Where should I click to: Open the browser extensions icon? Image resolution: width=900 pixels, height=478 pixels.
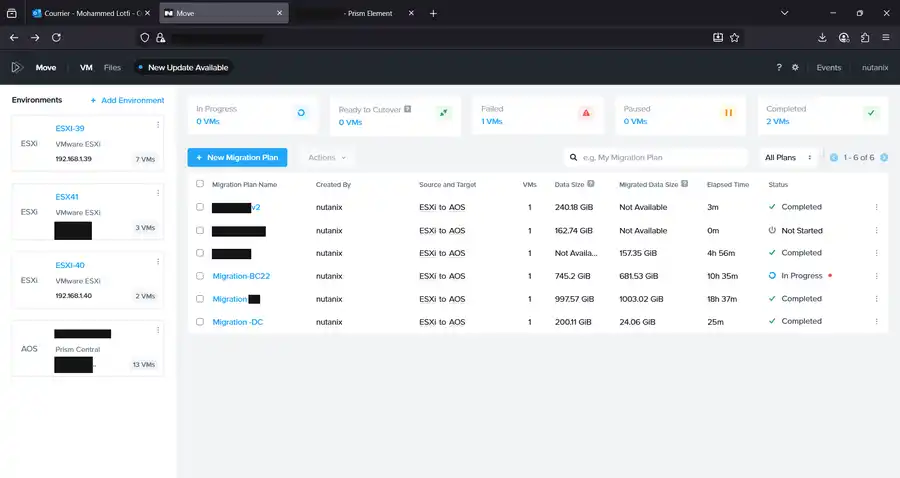(865, 37)
